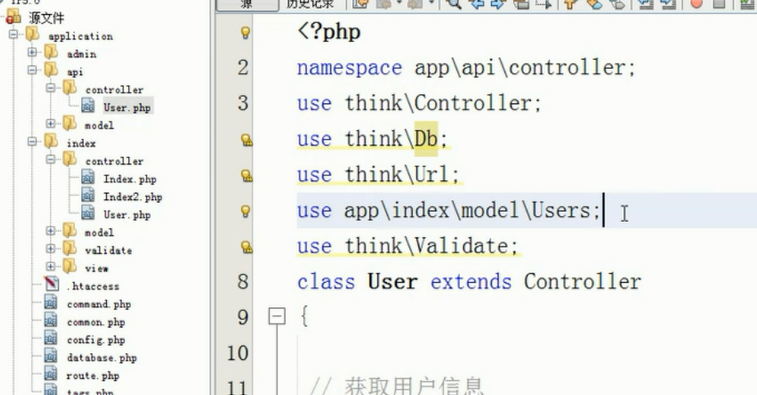Select the api folder label
Viewport: 757px width, 395px height.
[75, 72]
